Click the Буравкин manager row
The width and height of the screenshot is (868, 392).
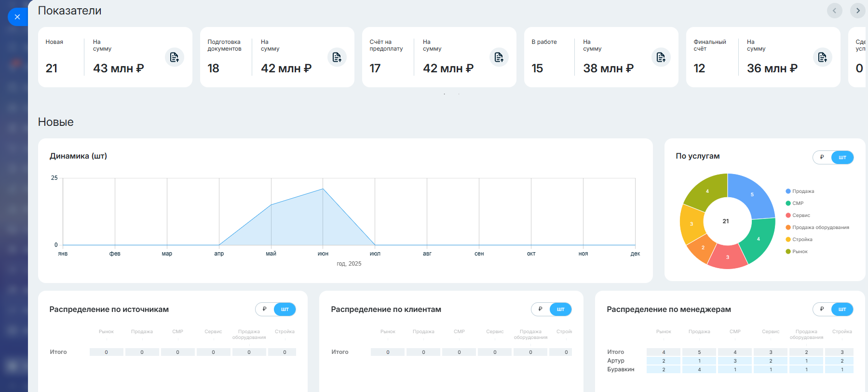(x=621, y=369)
